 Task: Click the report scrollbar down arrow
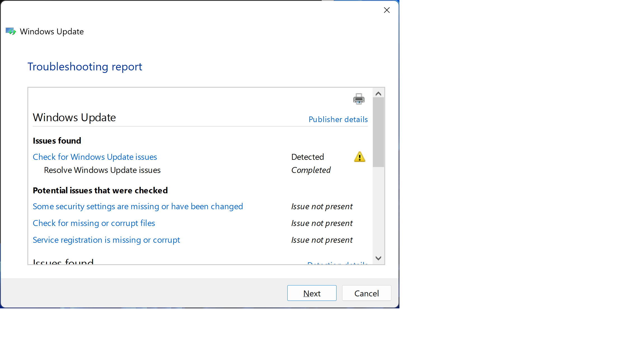tap(378, 258)
